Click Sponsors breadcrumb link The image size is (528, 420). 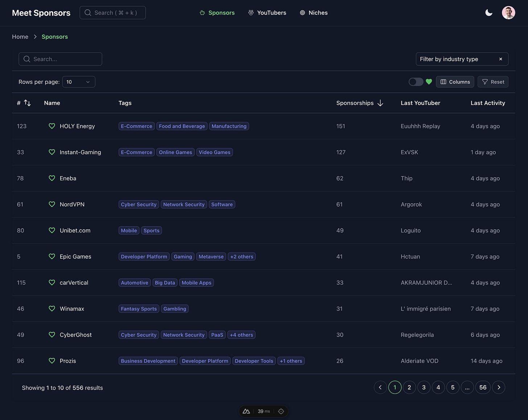click(x=55, y=37)
